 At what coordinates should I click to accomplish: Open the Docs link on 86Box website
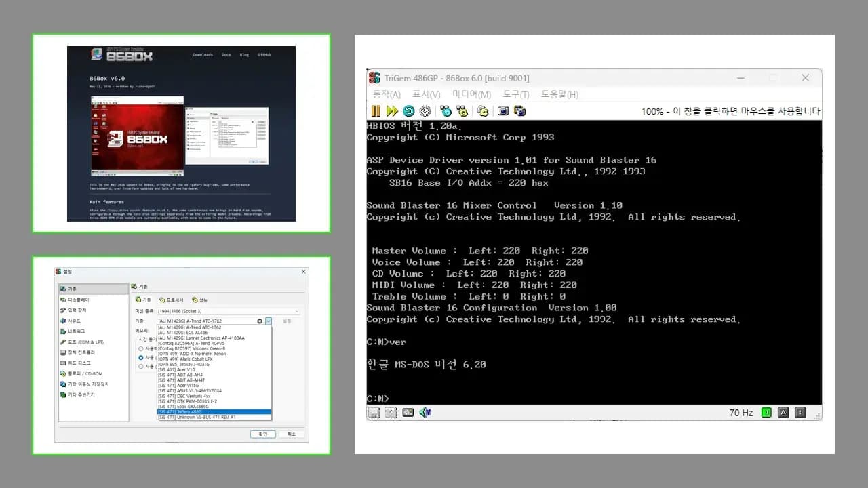tap(226, 55)
